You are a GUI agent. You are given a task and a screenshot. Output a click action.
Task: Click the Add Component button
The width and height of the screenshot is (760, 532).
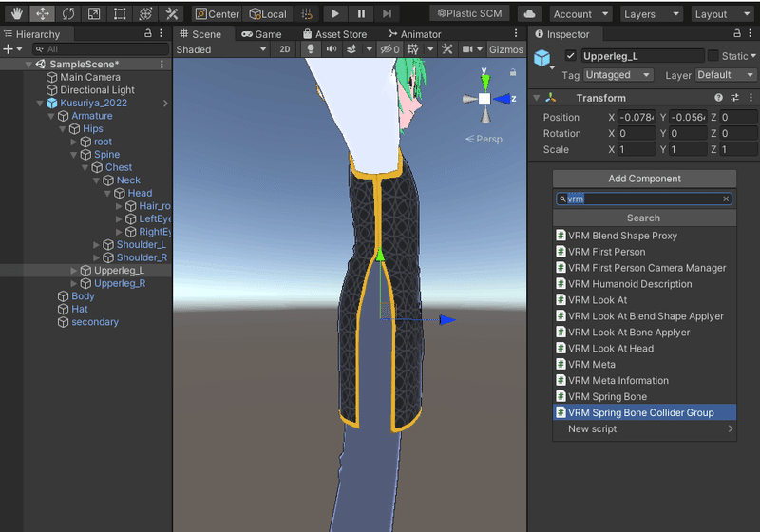pos(644,179)
